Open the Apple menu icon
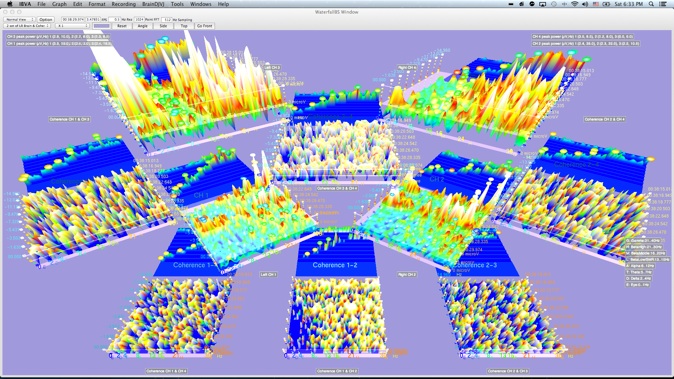Image resolution: width=674 pixels, height=379 pixels. 9,4
